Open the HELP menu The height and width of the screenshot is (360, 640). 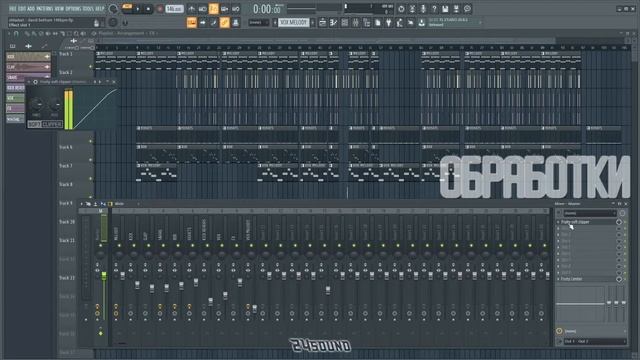[100, 9]
